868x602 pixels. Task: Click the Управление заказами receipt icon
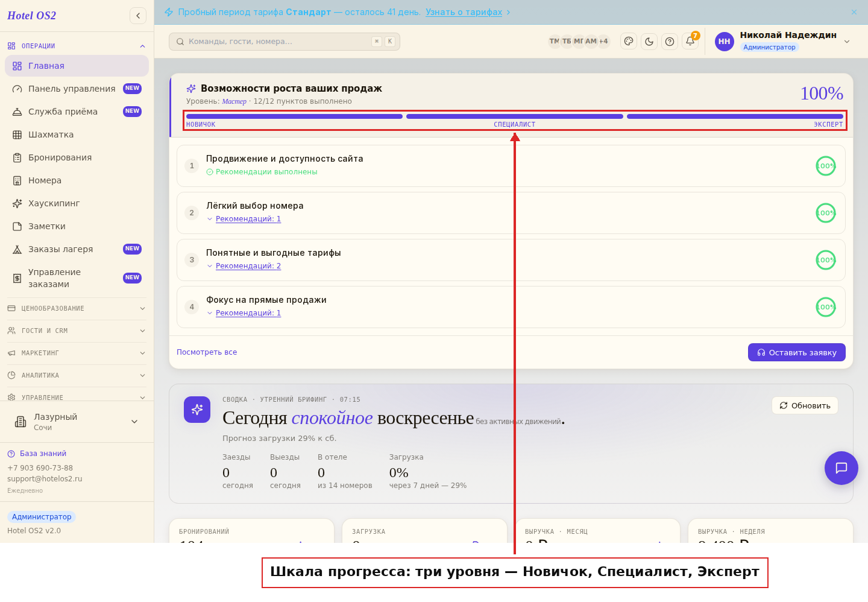pyautogui.click(x=17, y=278)
